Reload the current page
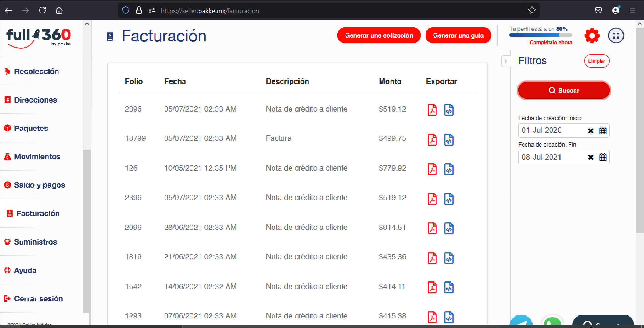The width and height of the screenshot is (644, 328). (42, 10)
